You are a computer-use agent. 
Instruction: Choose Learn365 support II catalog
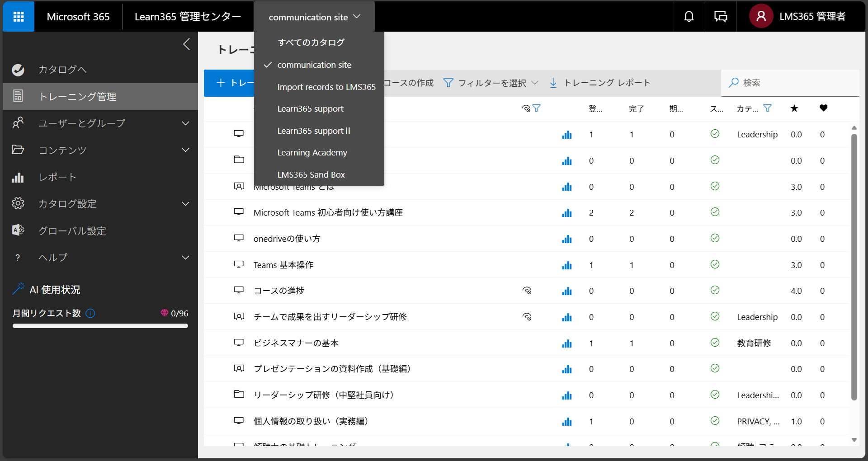point(319,131)
